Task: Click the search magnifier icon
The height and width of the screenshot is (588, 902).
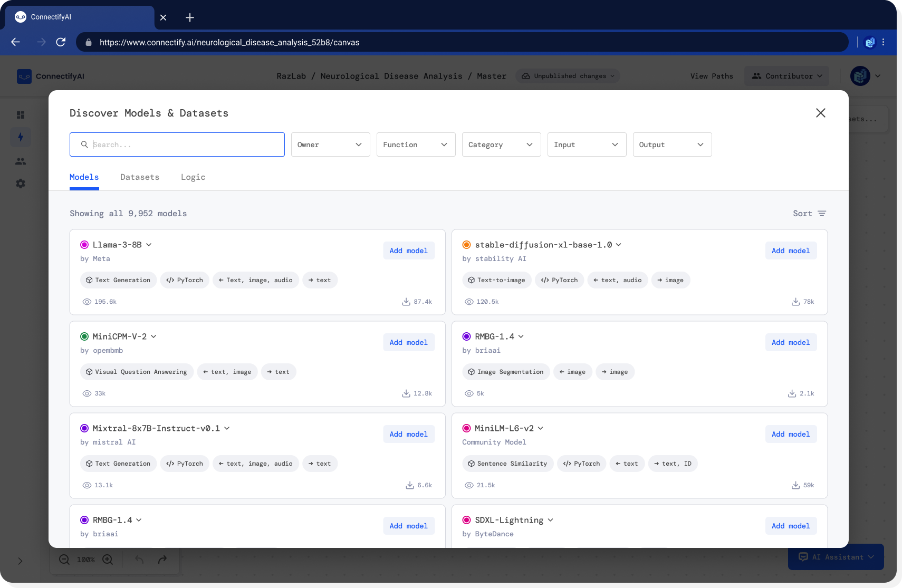Action: (84, 144)
